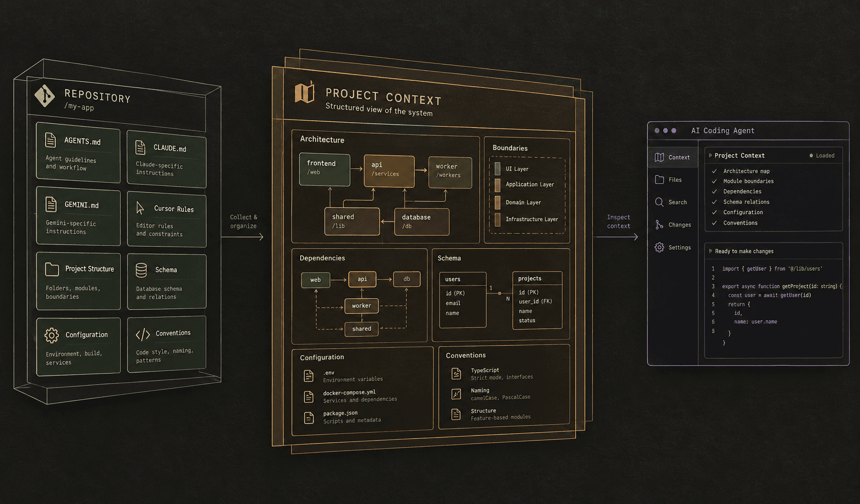Click the UI Layer color swatch
Image resolution: width=860 pixels, height=504 pixels.
[x=497, y=169]
